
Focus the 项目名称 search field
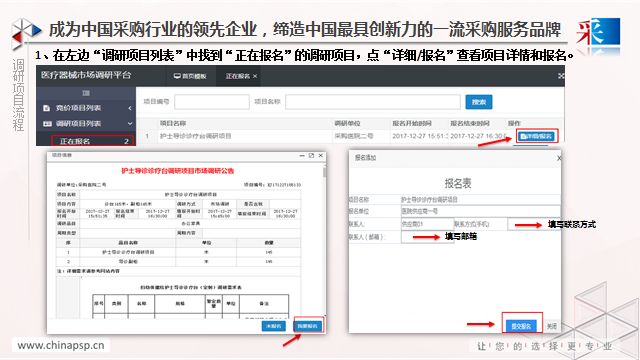pos(373,102)
